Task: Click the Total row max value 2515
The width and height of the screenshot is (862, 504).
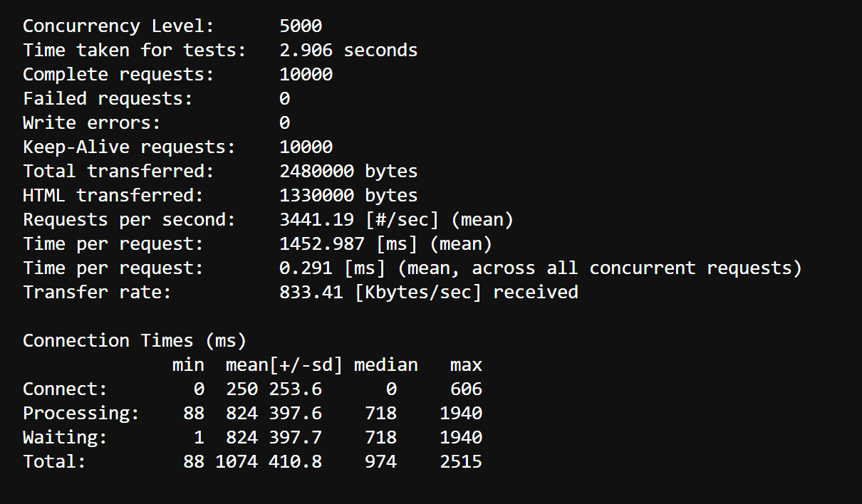Action: pos(460,462)
